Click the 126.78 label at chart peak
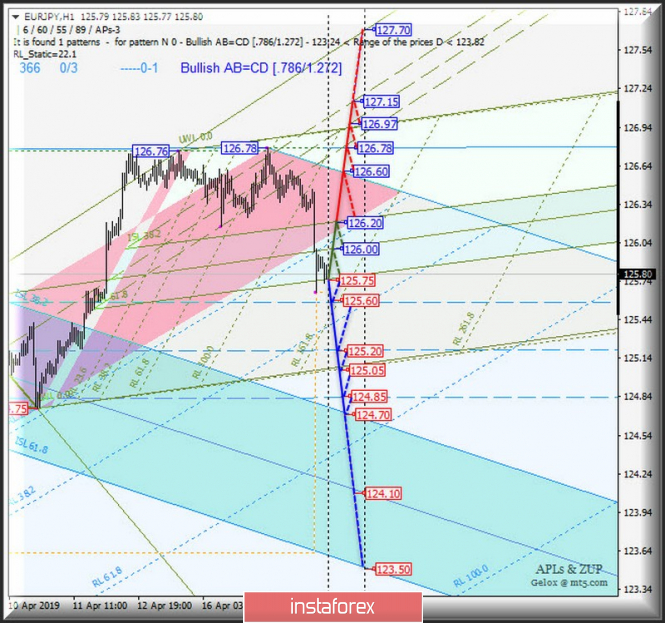Screen dimensions: 665x623 coord(240,148)
